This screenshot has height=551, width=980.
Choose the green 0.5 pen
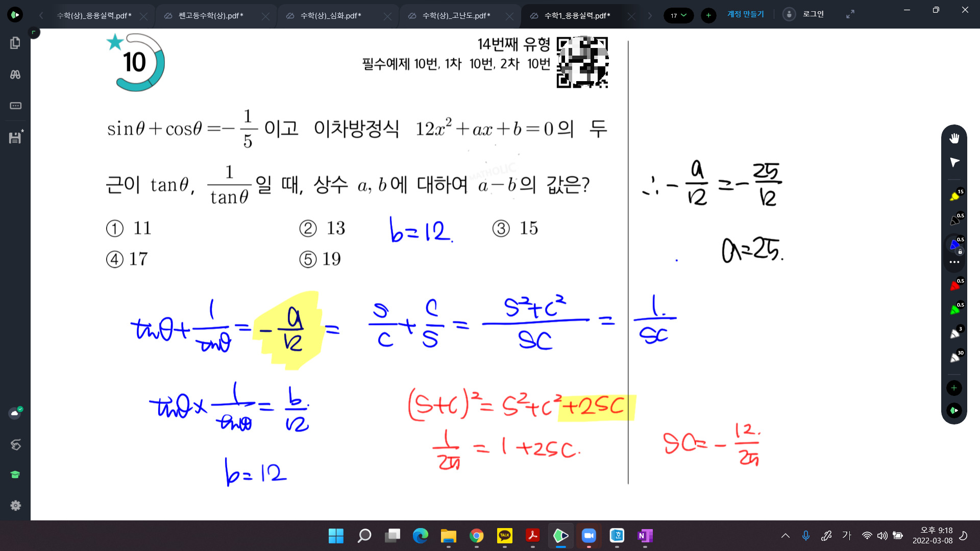pos(954,310)
